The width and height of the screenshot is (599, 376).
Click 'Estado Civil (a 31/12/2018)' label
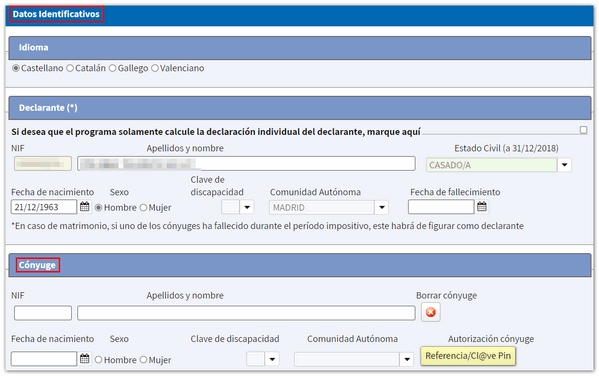(x=506, y=148)
